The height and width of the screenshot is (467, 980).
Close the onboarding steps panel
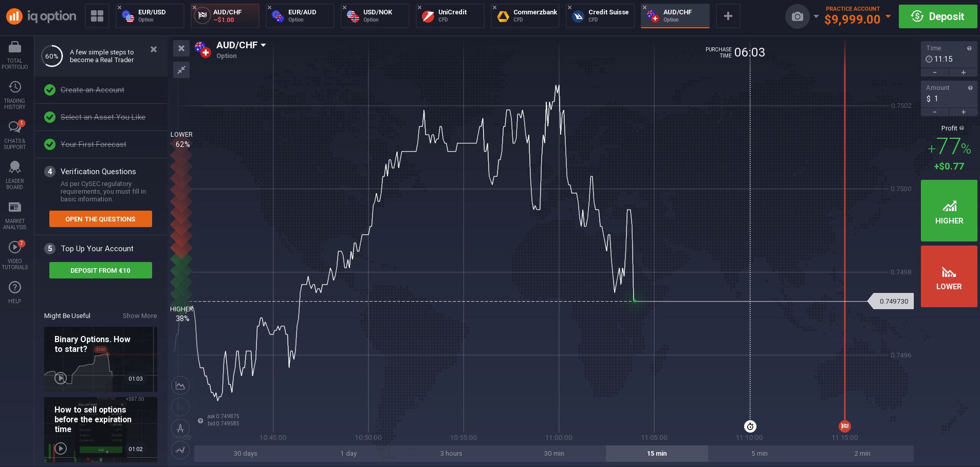coord(154,49)
